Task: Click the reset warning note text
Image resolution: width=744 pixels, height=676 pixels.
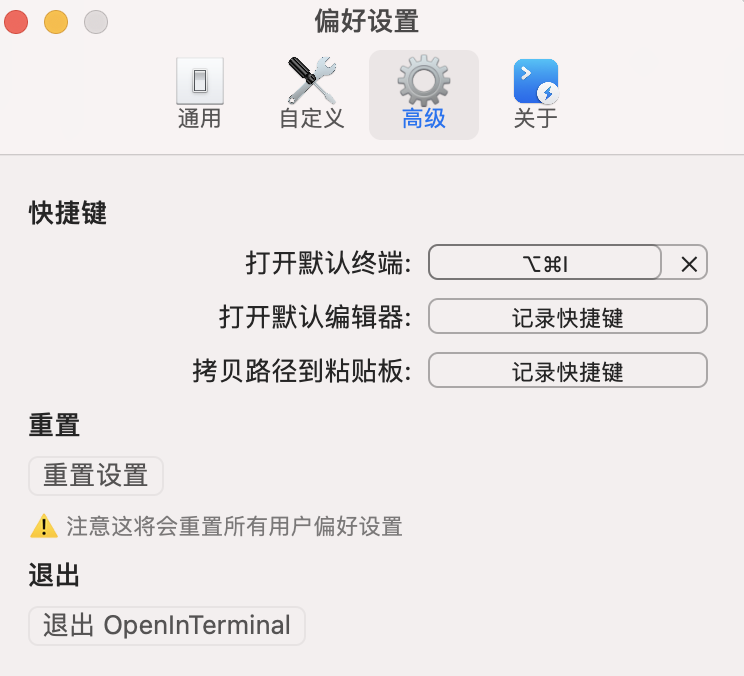Action: [x=234, y=526]
